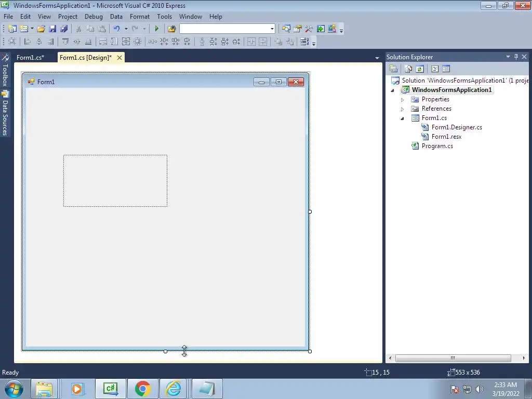The width and height of the screenshot is (532, 399).
Task: Click Align Bottoms layout icon
Action: pyautogui.click(x=88, y=42)
